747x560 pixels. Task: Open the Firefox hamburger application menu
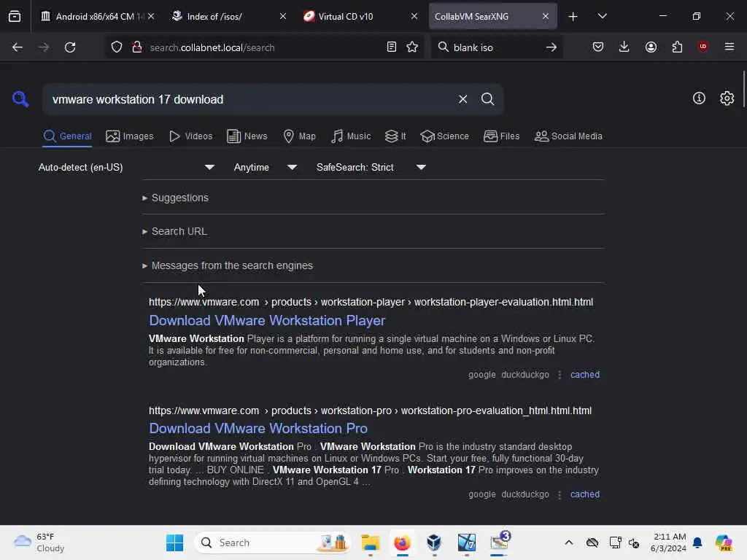729,47
